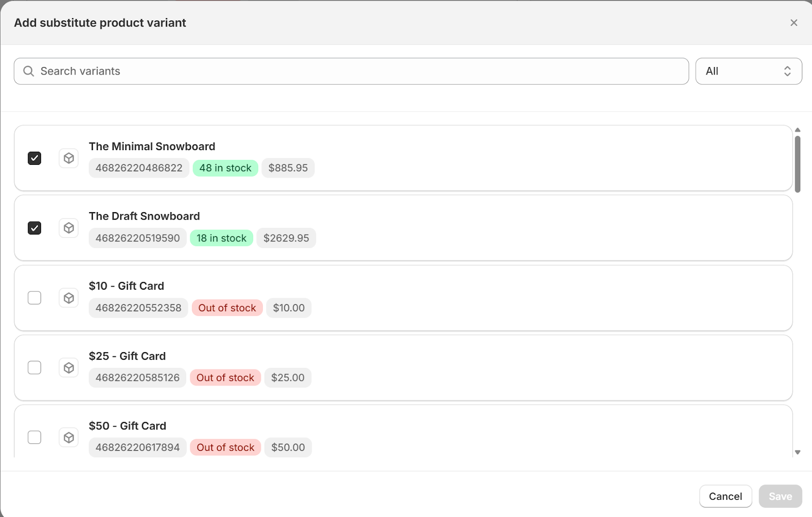
Task: Uncheck The Draft Snowboard checkbox
Action: click(x=35, y=228)
